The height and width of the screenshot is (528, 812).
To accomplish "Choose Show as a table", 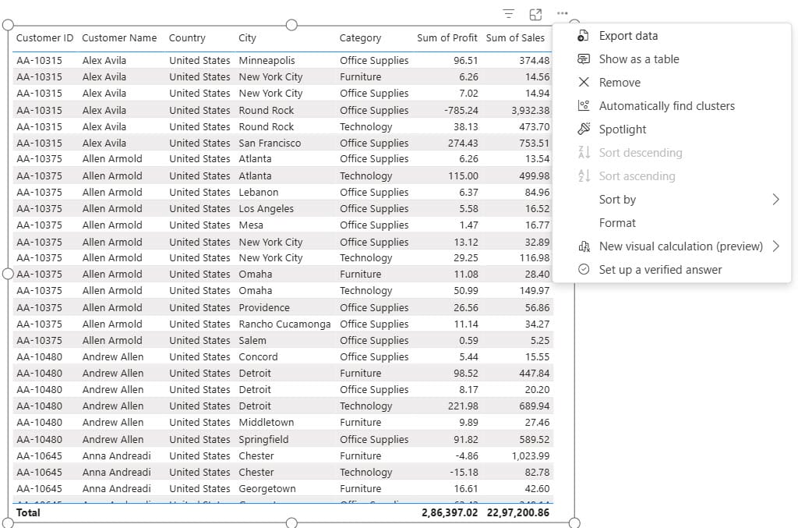I will [x=672, y=59].
